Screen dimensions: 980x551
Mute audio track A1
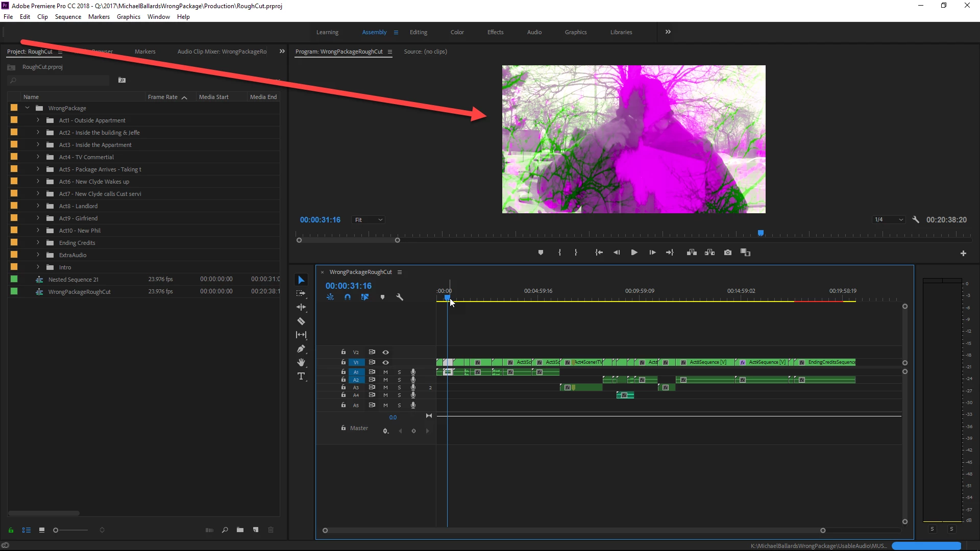point(386,372)
